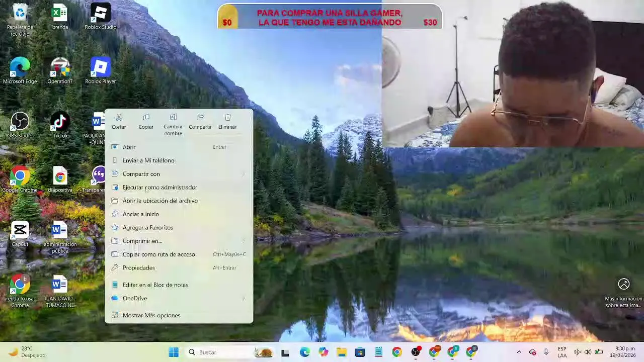Select the Roblox Studio desktop icon

100,16
